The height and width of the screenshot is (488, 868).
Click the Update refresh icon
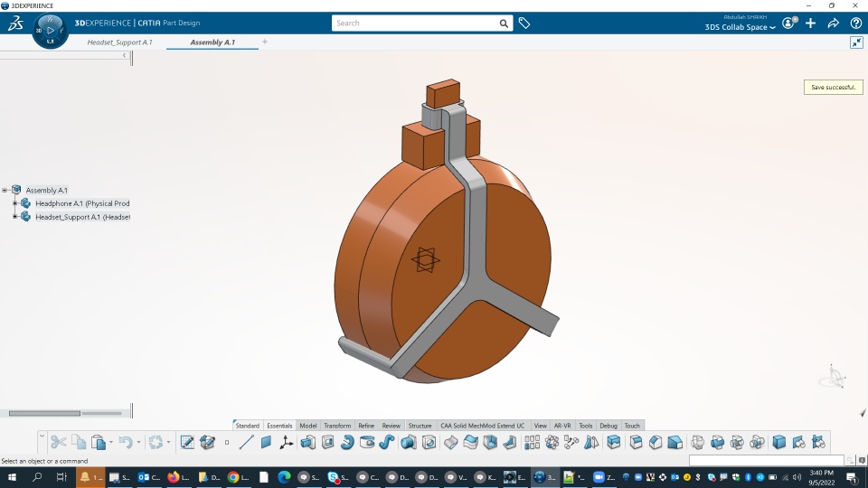coord(156,442)
